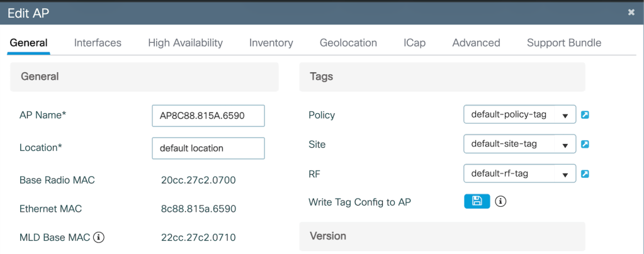644x254 pixels.
Task: Click info icon beside Write Tag Config
Action: [501, 202]
